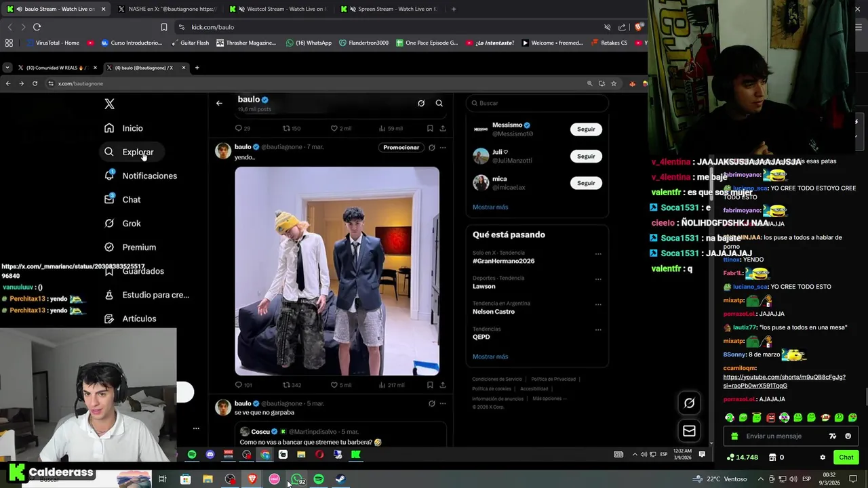Click the Grok icon in profile header
The width and height of the screenshot is (868, 488).
pyautogui.click(x=421, y=103)
